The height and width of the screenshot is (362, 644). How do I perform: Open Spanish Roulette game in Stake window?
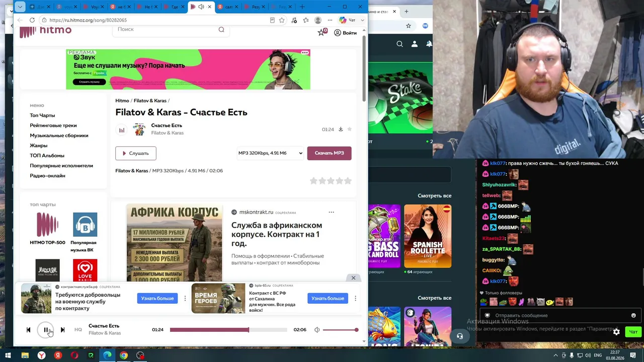tap(428, 236)
